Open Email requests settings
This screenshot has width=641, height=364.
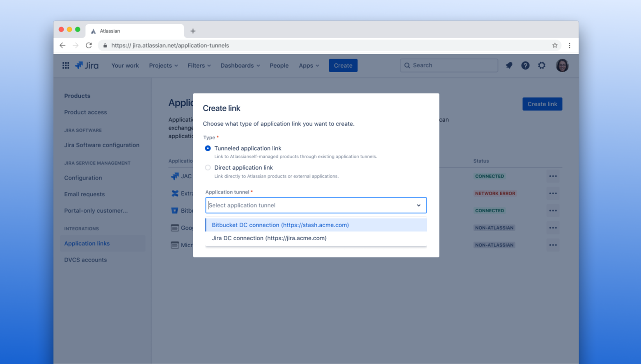(x=85, y=194)
